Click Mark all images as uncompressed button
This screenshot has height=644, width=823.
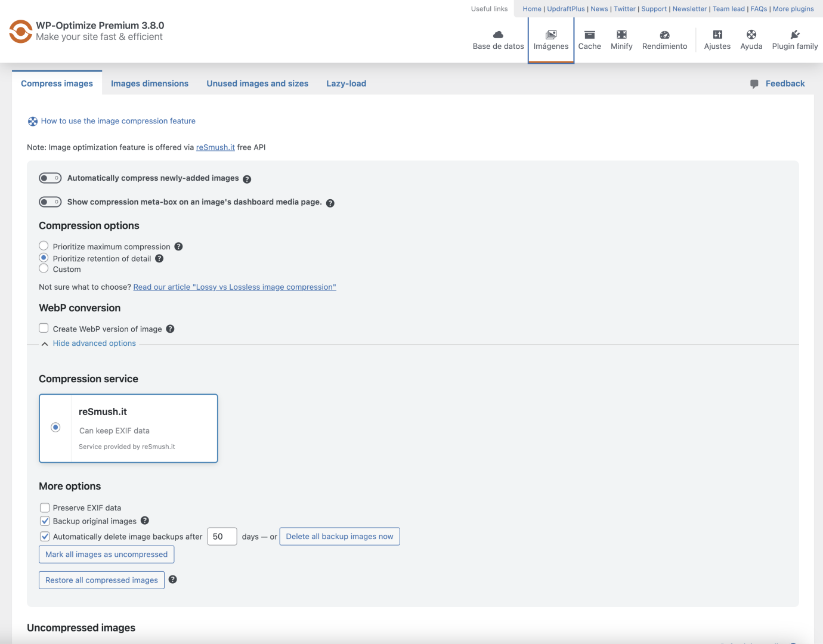coord(107,554)
